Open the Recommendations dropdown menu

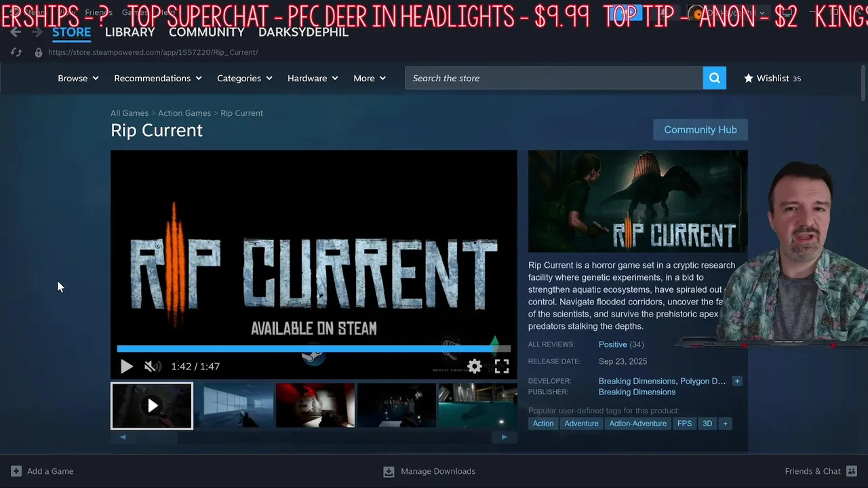(x=158, y=78)
